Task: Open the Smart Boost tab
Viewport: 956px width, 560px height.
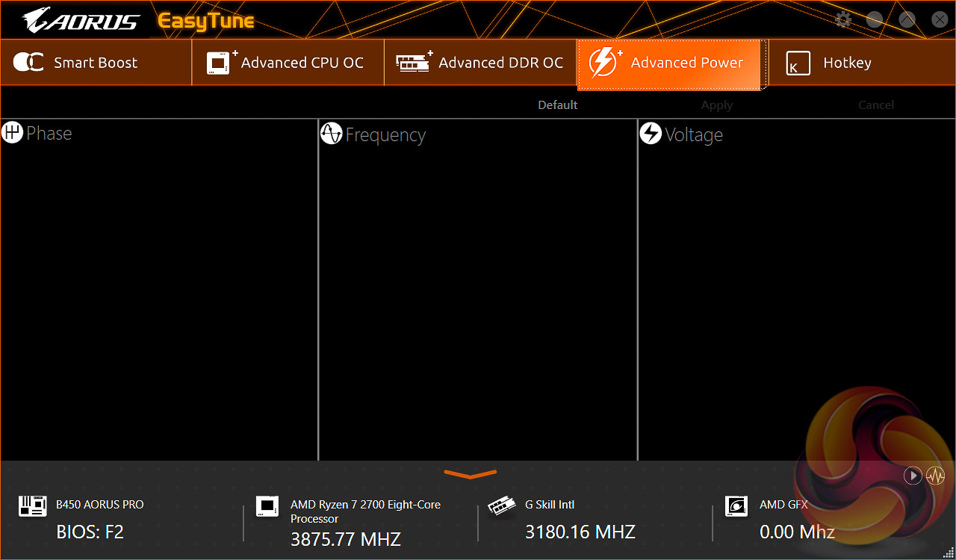Action: 96,63
